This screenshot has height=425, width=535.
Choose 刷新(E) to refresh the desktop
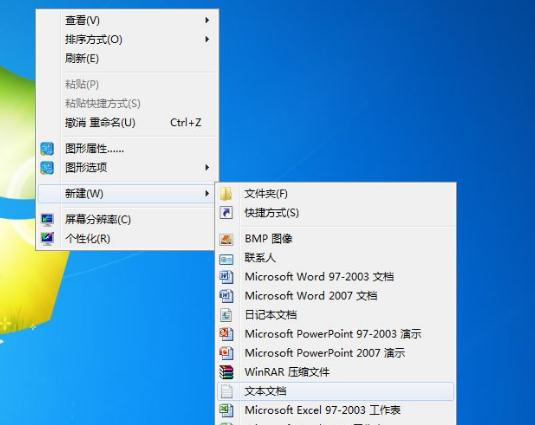tap(127, 58)
